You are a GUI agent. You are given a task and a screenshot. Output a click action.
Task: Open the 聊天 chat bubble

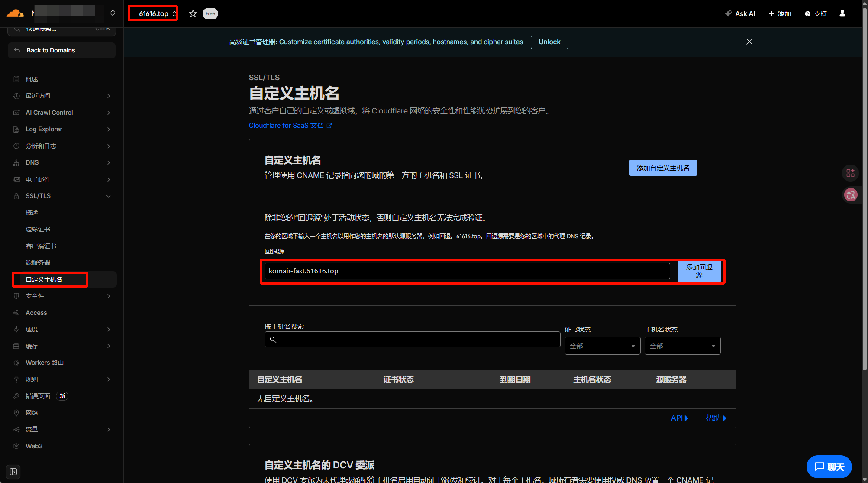point(829,467)
